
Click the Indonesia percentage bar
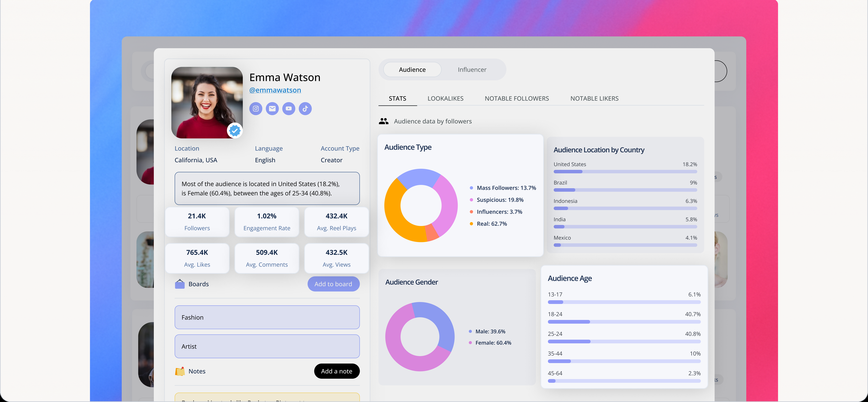(x=625, y=208)
